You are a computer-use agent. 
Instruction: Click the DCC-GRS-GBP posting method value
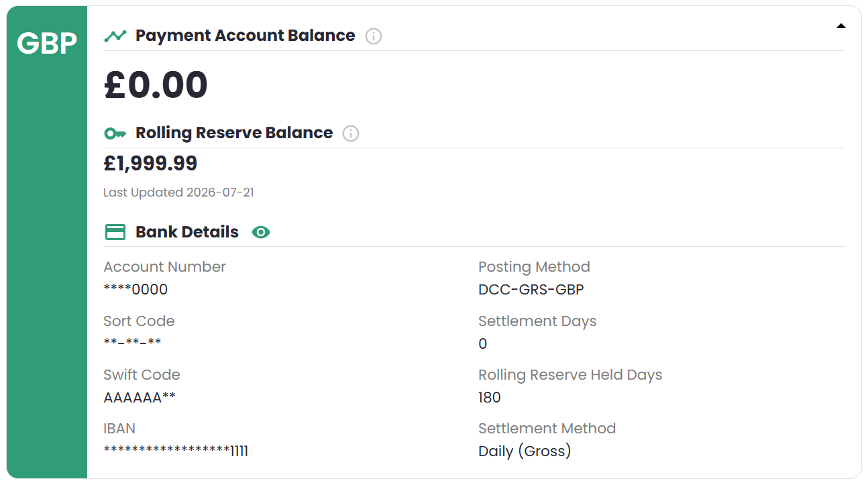click(x=531, y=290)
